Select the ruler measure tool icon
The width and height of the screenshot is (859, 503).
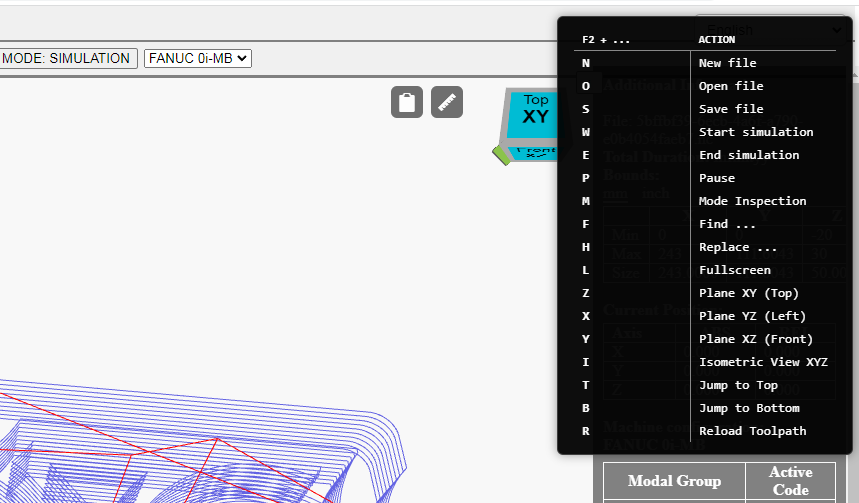click(447, 102)
